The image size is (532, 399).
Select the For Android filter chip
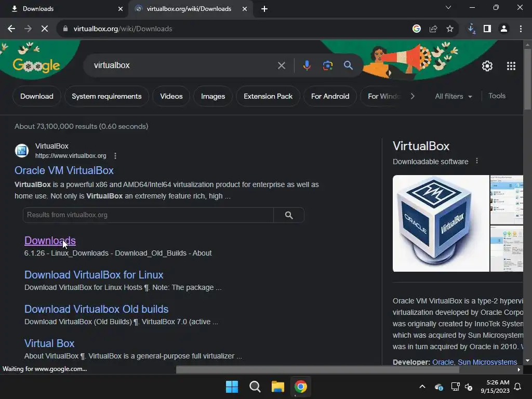click(x=330, y=96)
